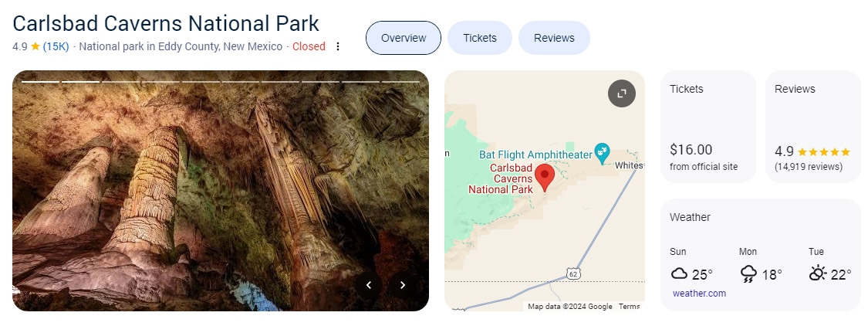Open the Tickets tab
Screen dimensions: 868x326
[x=479, y=38]
